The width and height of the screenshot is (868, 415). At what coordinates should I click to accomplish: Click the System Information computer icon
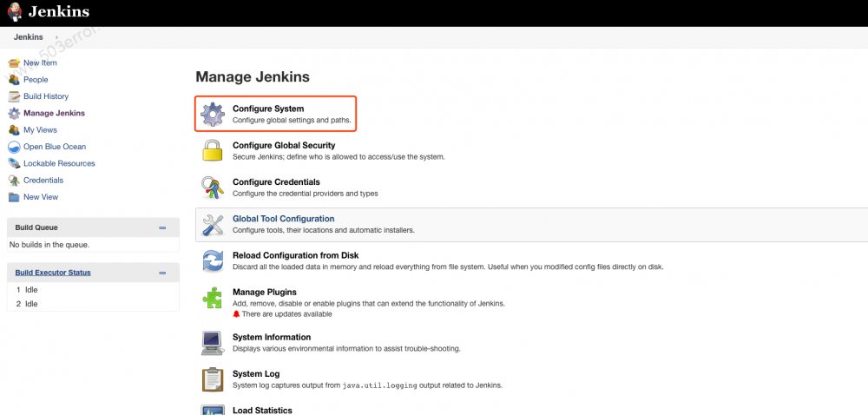pos(213,343)
